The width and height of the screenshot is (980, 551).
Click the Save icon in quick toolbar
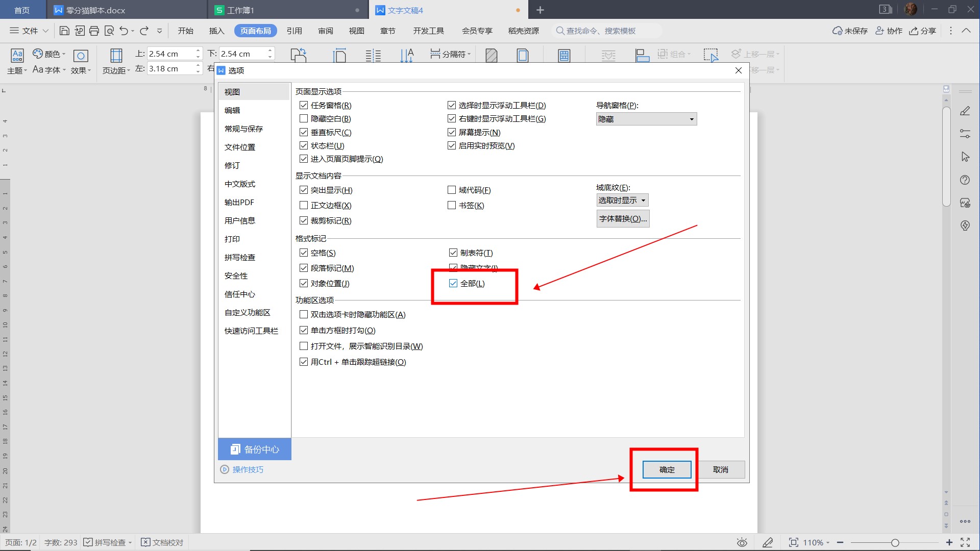(64, 31)
